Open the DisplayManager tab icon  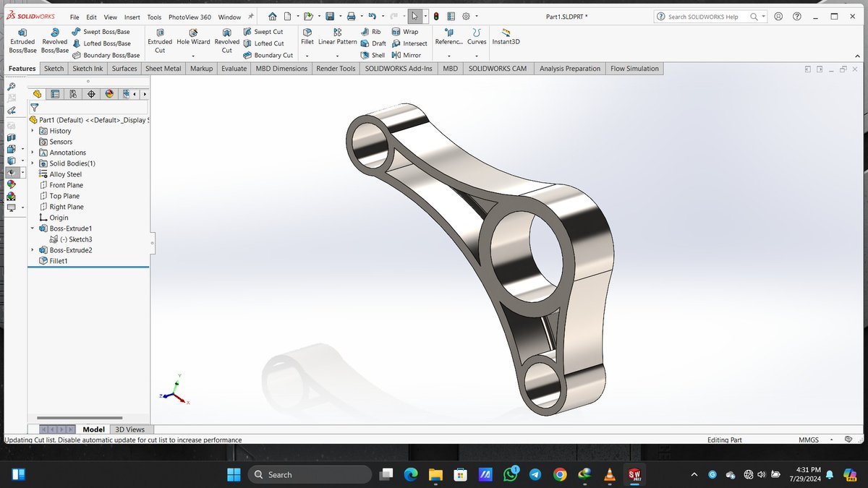109,94
